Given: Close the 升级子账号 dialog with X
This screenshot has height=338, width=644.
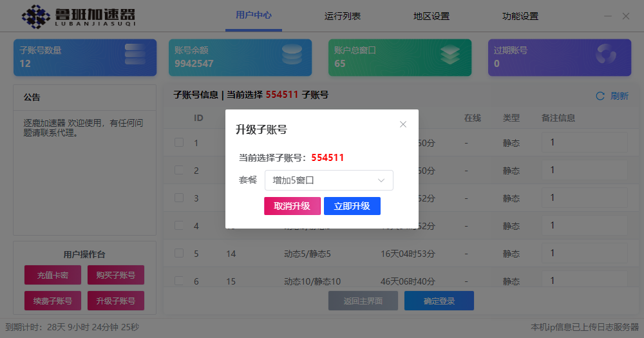Looking at the screenshot, I should click(403, 124).
